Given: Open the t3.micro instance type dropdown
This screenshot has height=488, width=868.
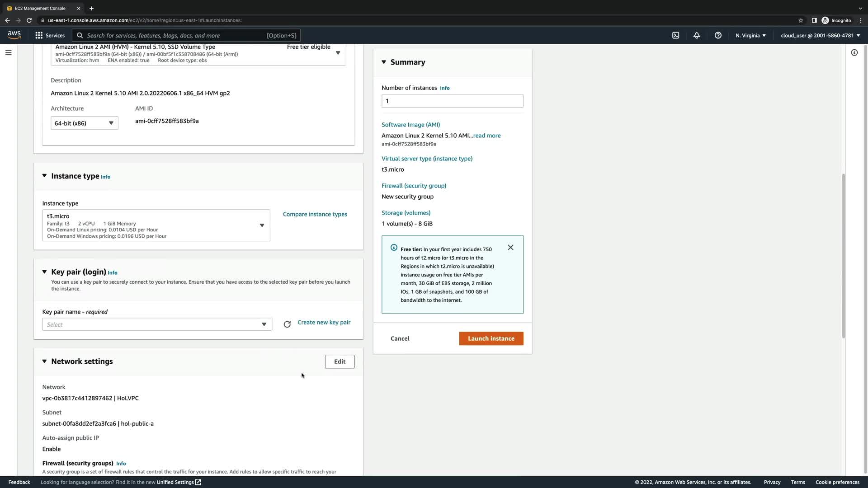Looking at the screenshot, I should 156,225.
